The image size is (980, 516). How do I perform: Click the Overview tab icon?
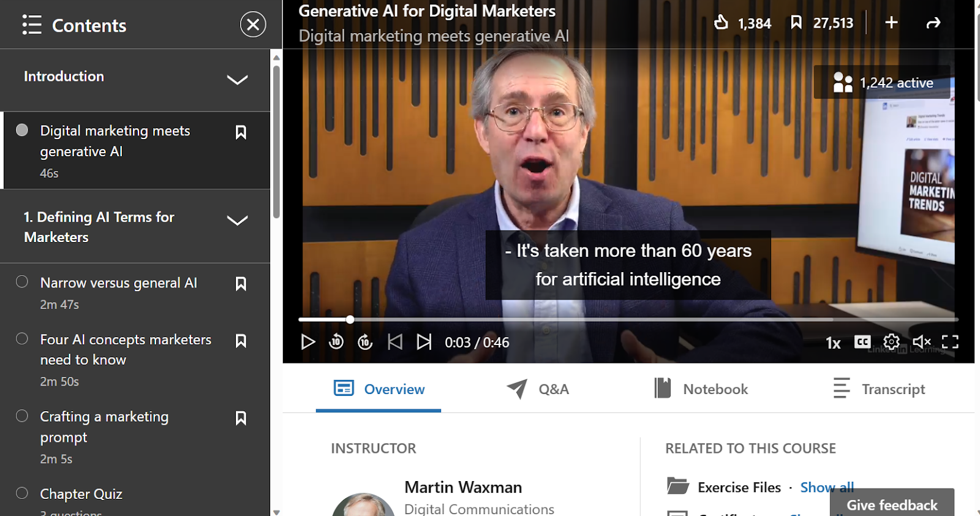coord(344,388)
